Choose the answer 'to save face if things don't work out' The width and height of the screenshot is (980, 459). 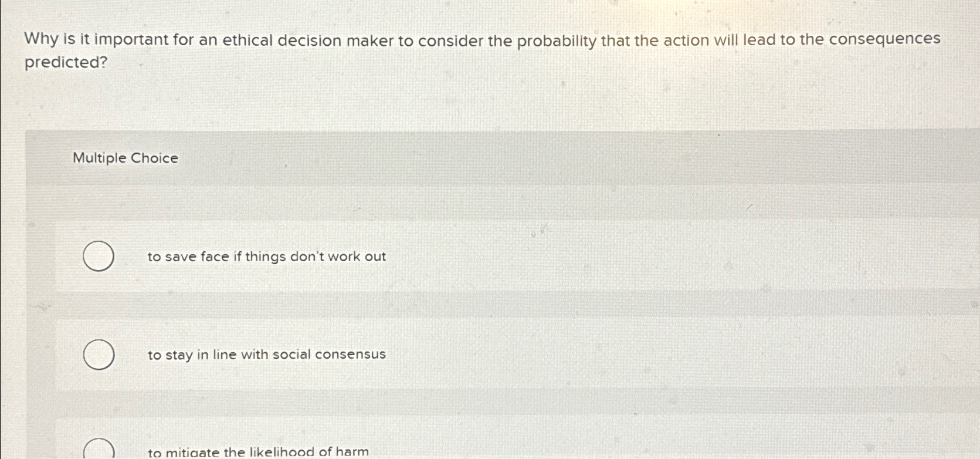(267, 256)
